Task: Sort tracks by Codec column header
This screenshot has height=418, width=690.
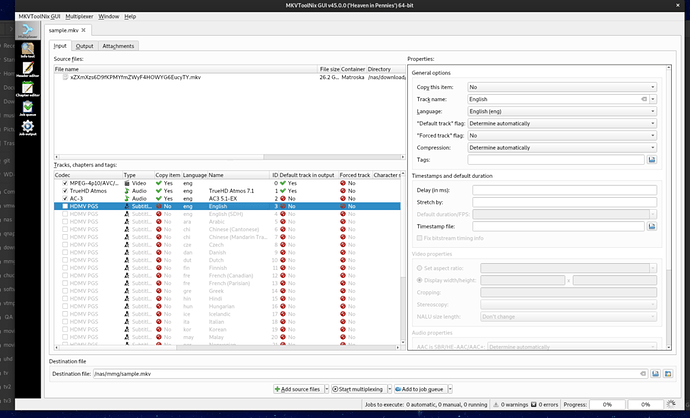Action: 88,175
